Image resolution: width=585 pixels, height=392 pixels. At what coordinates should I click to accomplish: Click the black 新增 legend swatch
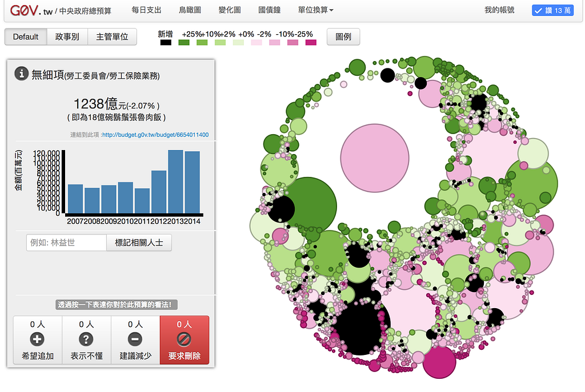point(166,42)
